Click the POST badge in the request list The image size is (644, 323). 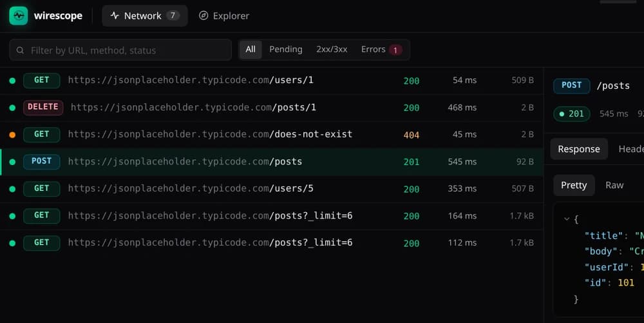[x=41, y=161]
